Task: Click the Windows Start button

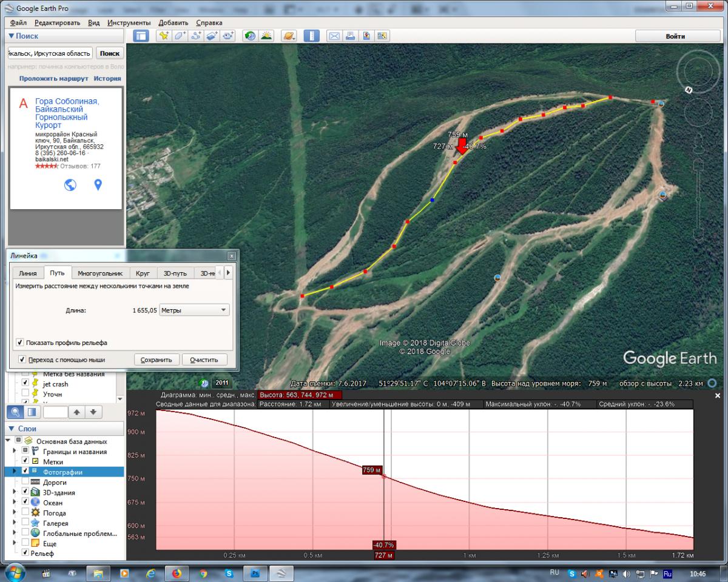Action: pyautogui.click(x=15, y=572)
